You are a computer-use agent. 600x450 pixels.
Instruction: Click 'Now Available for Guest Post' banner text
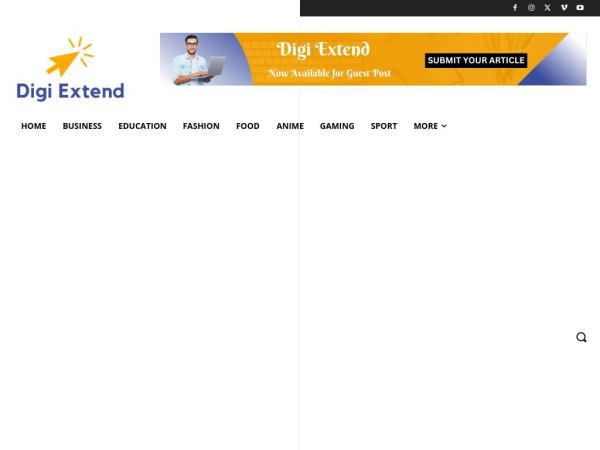(x=329, y=73)
